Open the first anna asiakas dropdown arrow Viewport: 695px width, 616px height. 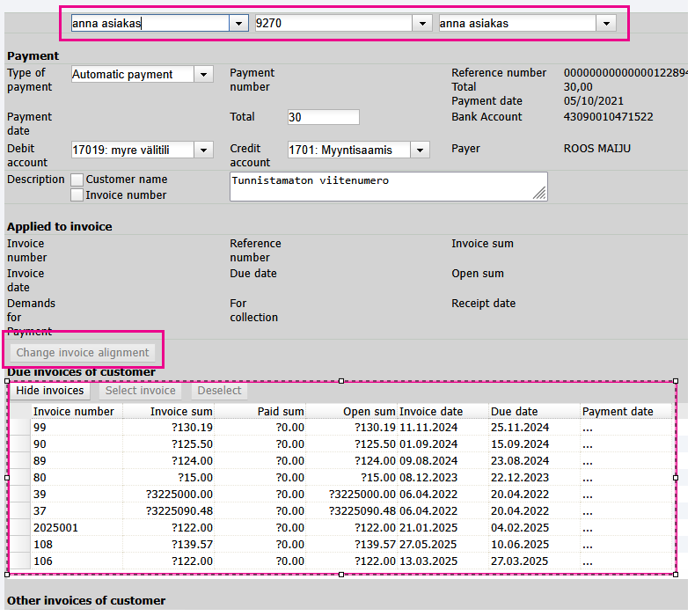238,23
